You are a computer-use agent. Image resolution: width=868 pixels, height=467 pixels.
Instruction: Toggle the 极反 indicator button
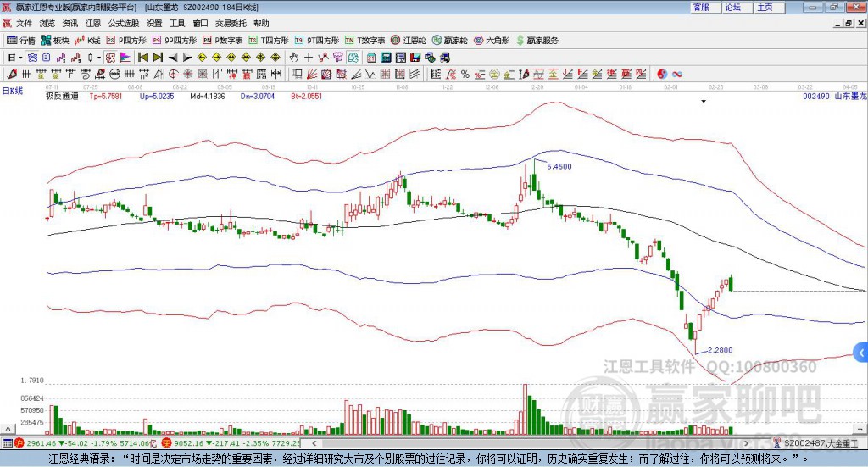[x=111, y=58]
